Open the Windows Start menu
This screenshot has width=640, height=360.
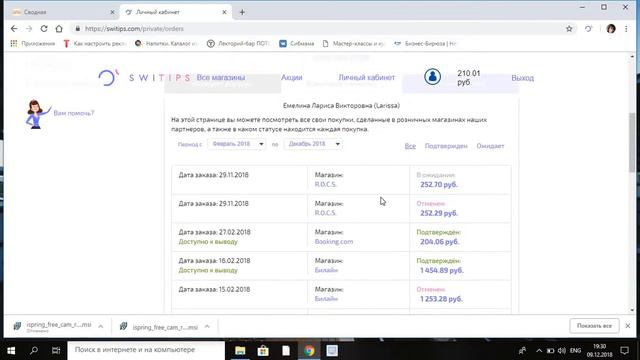pos(11,350)
